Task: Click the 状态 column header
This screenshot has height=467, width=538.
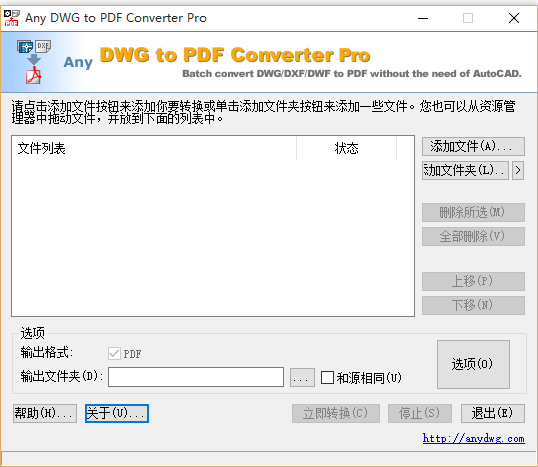Action: tap(347, 149)
